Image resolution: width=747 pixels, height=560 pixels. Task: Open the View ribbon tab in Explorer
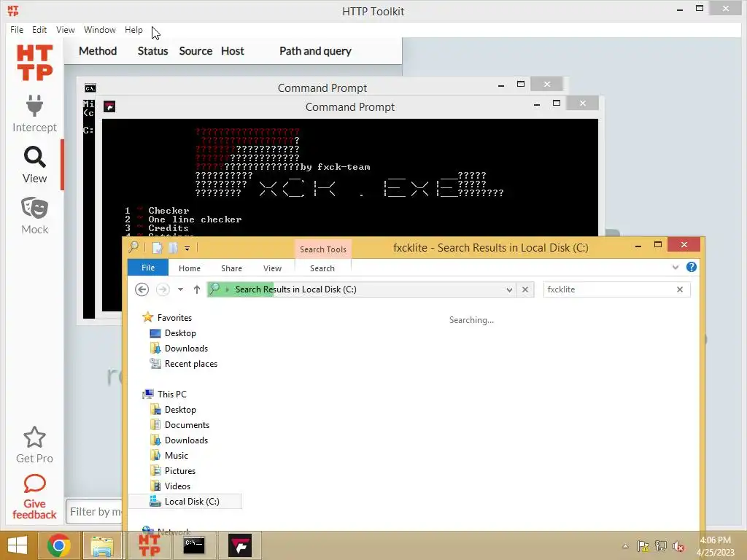click(x=272, y=268)
